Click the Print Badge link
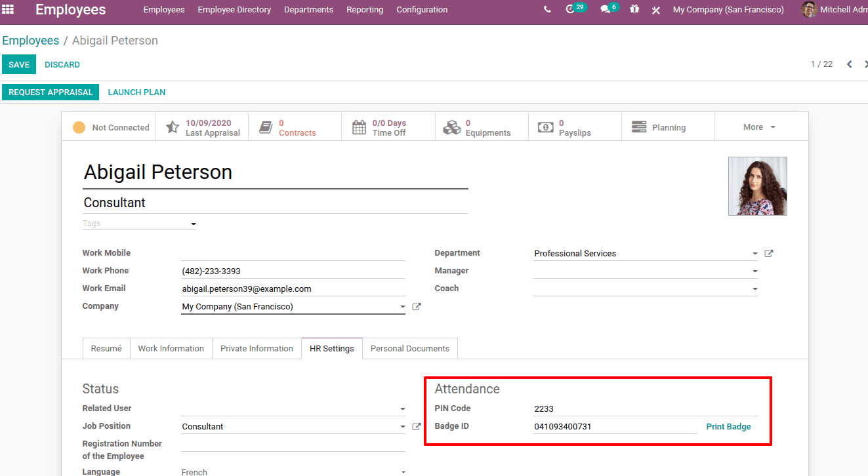Viewport: 868px width, 476px height. click(728, 427)
